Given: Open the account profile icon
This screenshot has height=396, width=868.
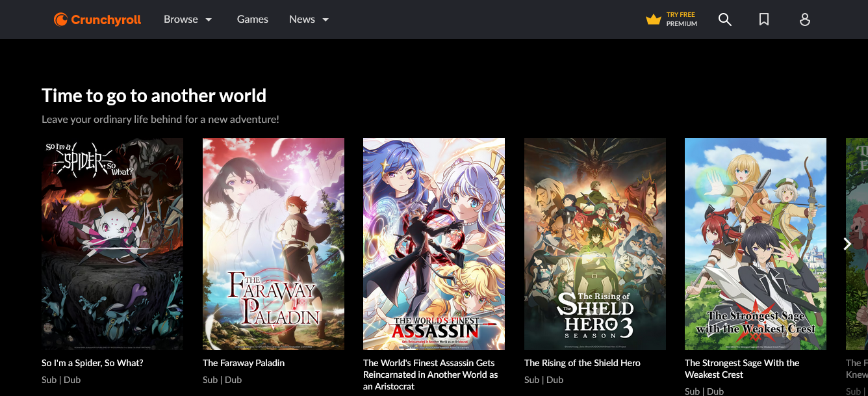Looking at the screenshot, I should 804,20.
